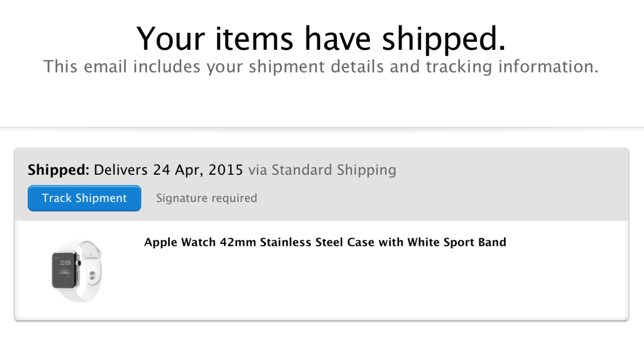
Task: Select the "Delivers 24 Apr, 2015" date text
Action: click(x=169, y=170)
